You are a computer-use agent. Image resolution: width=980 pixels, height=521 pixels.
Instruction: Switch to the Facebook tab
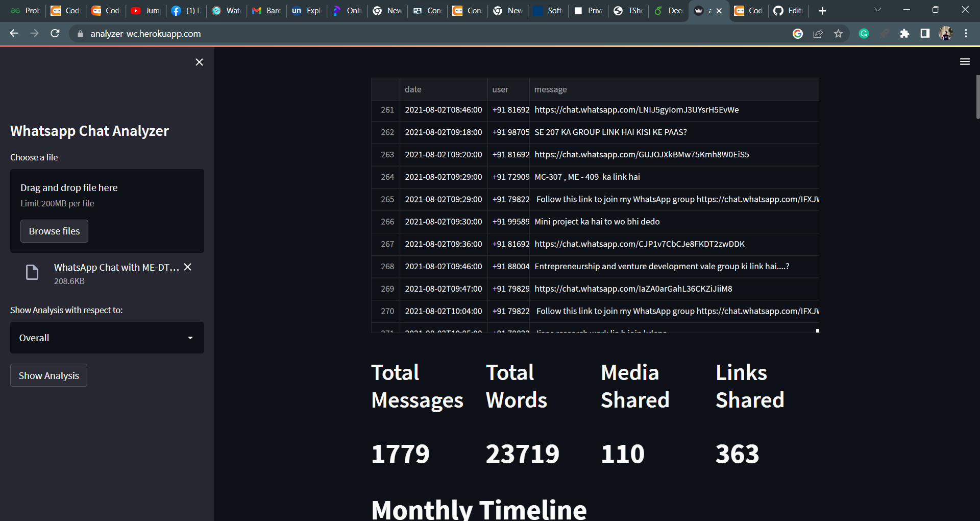(x=186, y=11)
